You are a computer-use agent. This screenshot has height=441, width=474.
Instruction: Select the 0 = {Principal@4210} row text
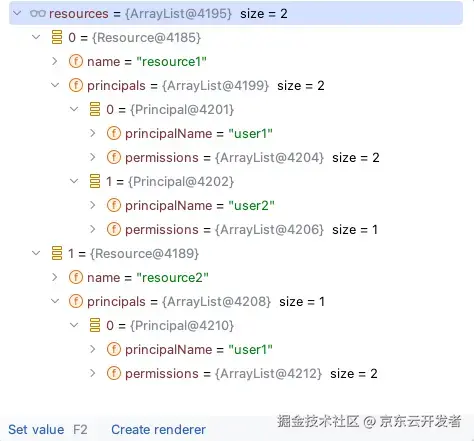170,326
